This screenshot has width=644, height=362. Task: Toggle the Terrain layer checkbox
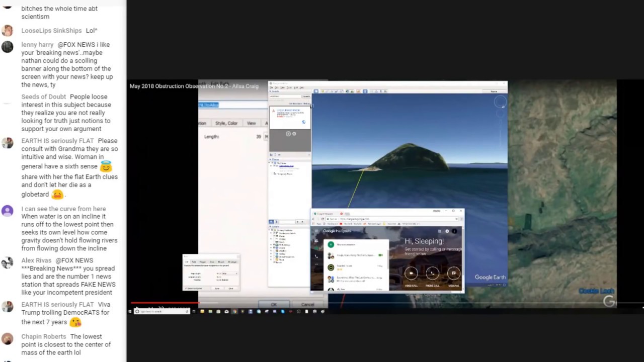click(275, 262)
